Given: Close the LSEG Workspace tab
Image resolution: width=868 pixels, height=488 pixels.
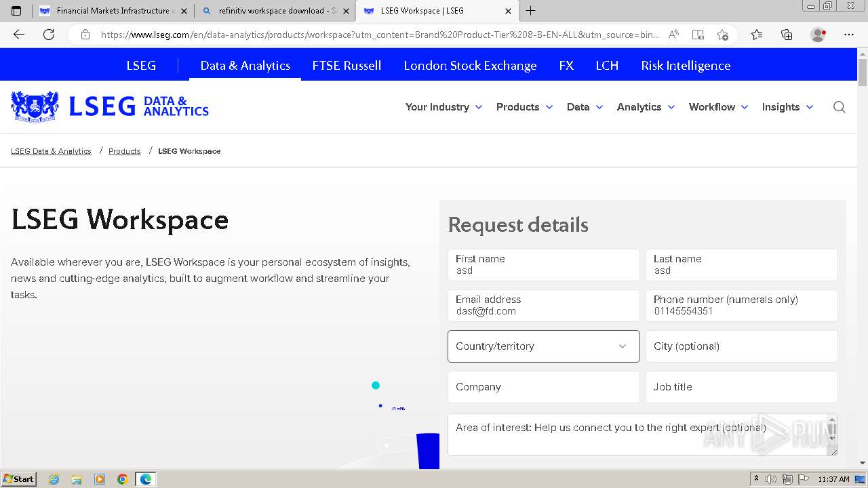Looking at the screenshot, I should [509, 11].
